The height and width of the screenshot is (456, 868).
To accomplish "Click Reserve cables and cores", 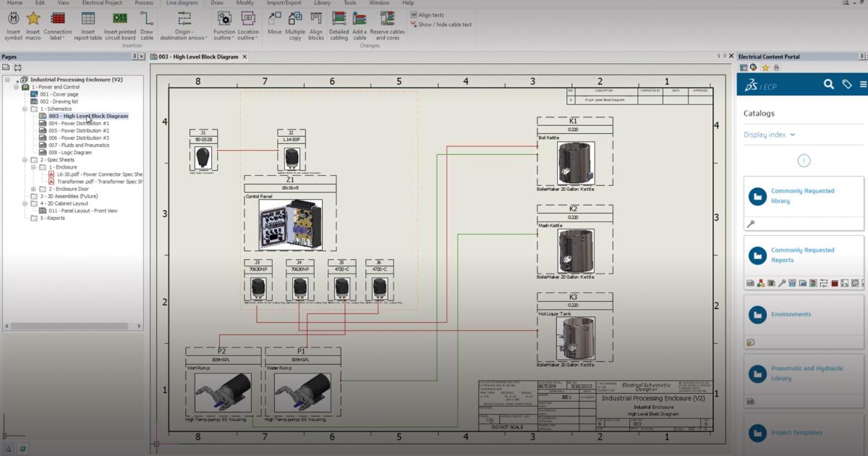I will pyautogui.click(x=388, y=25).
